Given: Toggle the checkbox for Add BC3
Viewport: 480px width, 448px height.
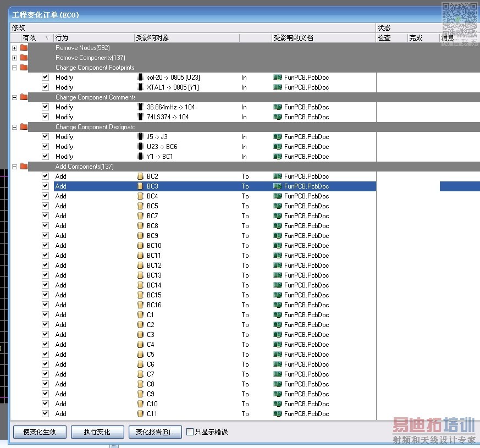Looking at the screenshot, I should tap(45, 186).
